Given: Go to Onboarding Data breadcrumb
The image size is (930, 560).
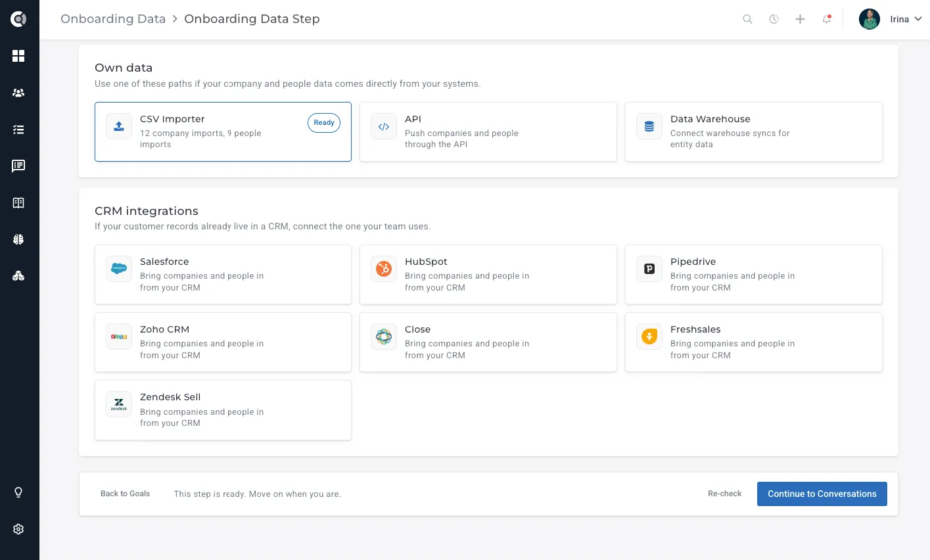Looking at the screenshot, I should [x=113, y=19].
